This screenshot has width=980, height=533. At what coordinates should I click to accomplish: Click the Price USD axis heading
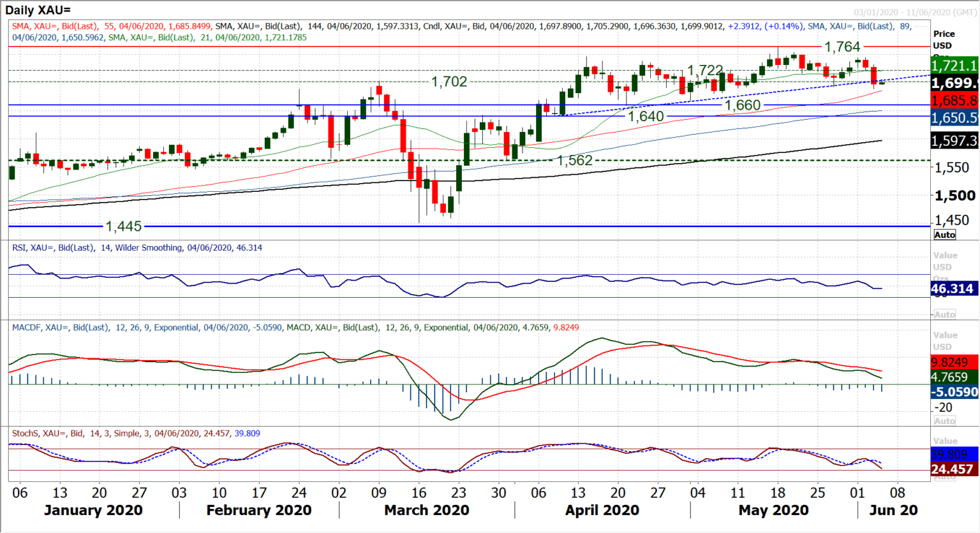[944, 40]
